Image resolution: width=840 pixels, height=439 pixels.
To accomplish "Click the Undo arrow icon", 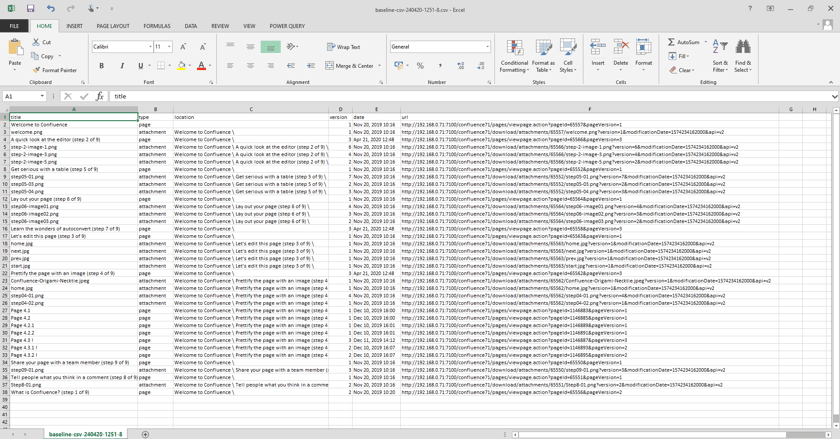I will tap(51, 9).
